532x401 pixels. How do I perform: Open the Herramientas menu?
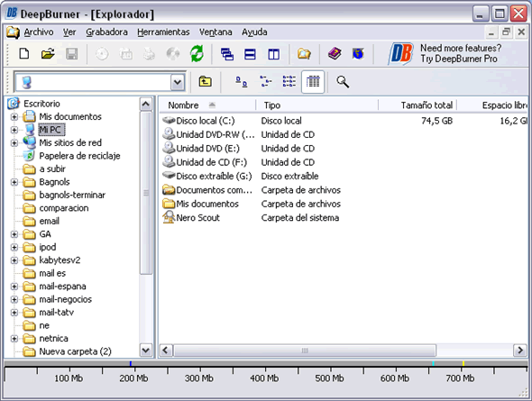pyautogui.click(x=163, y=32)
